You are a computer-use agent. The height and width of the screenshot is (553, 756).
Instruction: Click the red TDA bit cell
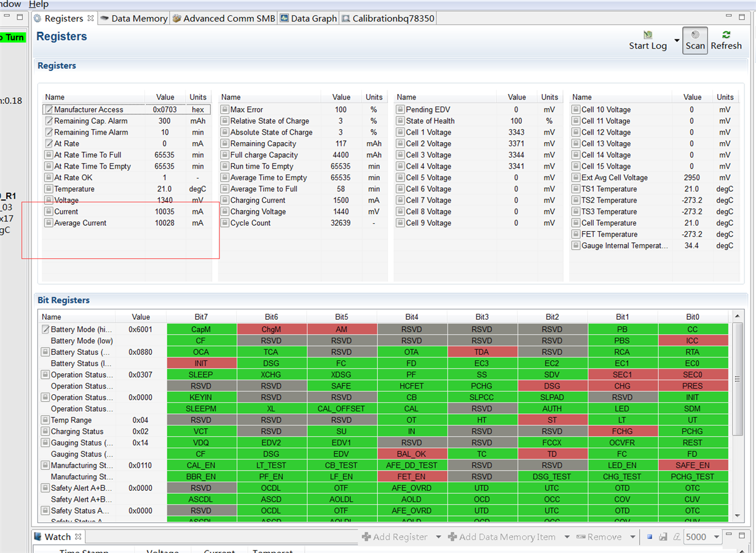[482, 352]
